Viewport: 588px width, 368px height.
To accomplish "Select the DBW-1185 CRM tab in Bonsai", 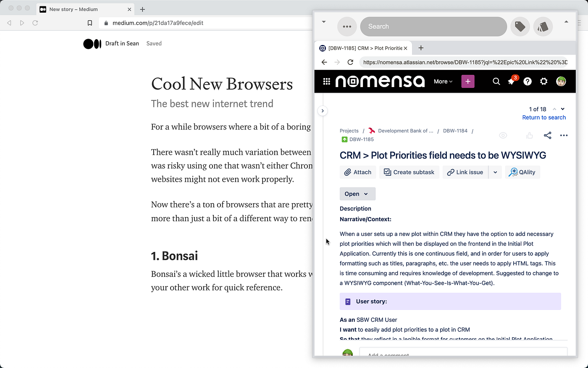I will tap(363, 48).
